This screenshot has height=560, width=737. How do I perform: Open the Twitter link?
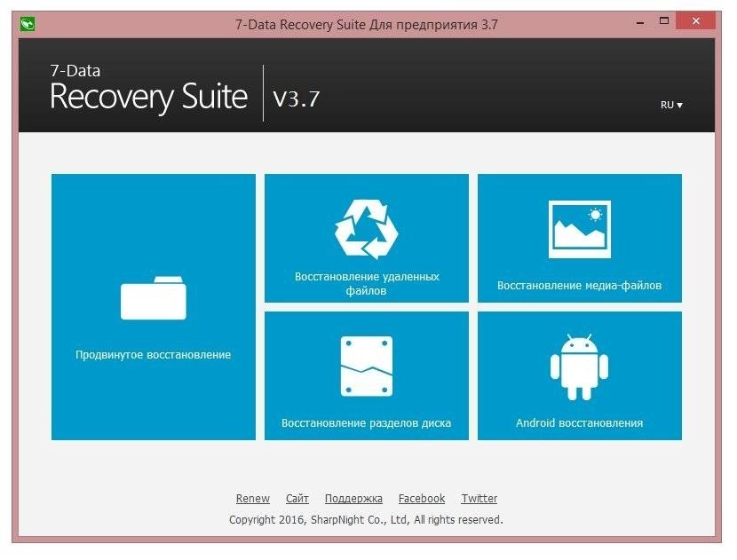point(479,499)
